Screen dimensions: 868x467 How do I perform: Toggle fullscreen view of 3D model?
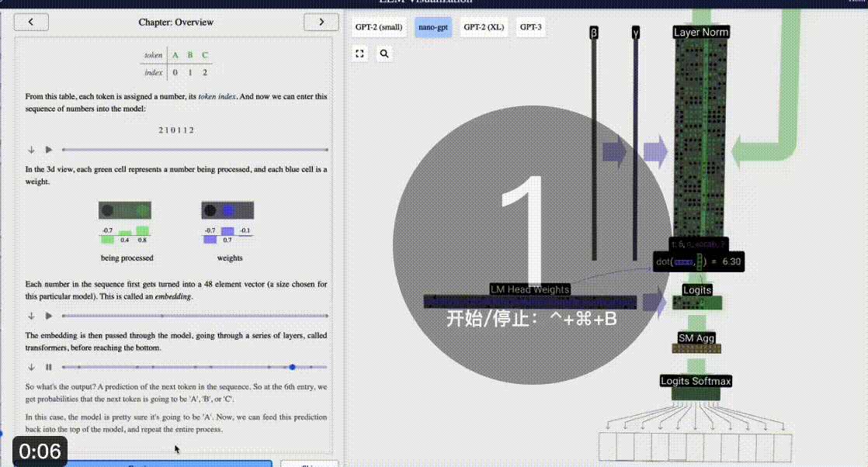coord(359,54)
